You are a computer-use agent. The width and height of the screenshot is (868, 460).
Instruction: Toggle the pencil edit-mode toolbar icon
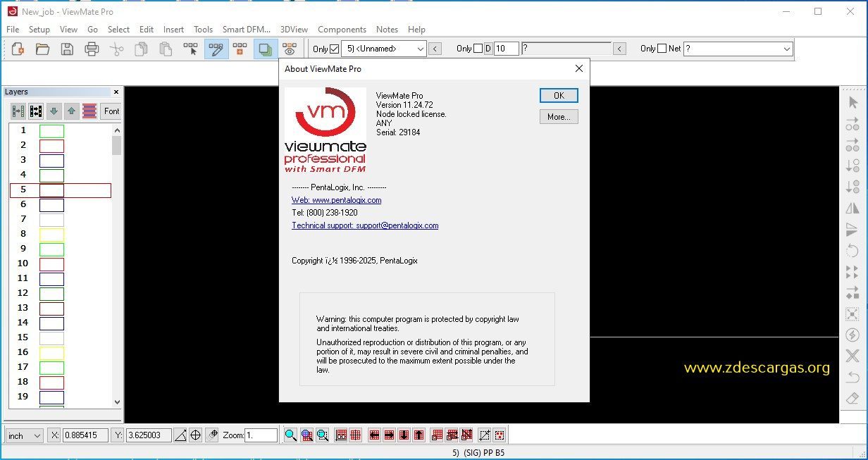click(216, 49)
